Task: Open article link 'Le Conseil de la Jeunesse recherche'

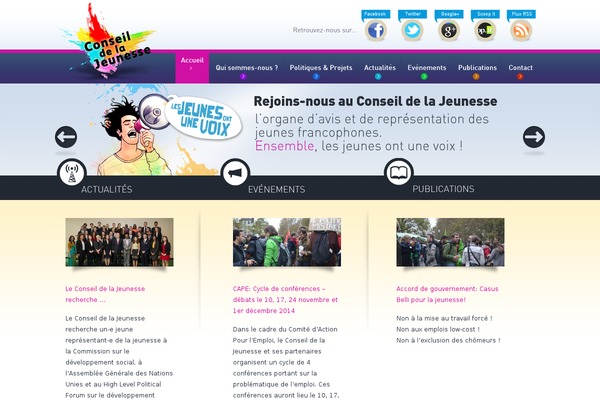Action: coord(105,294)
